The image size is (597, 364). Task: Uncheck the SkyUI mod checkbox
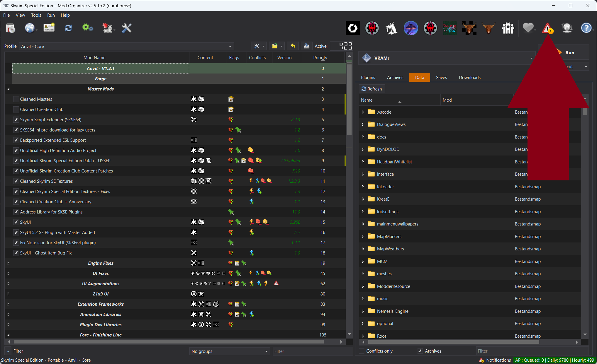point(16,222)
